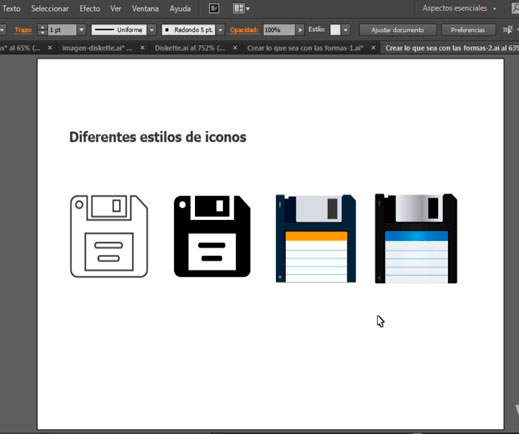Expand the Estilo style dropdown arrow

click(346, 30)
